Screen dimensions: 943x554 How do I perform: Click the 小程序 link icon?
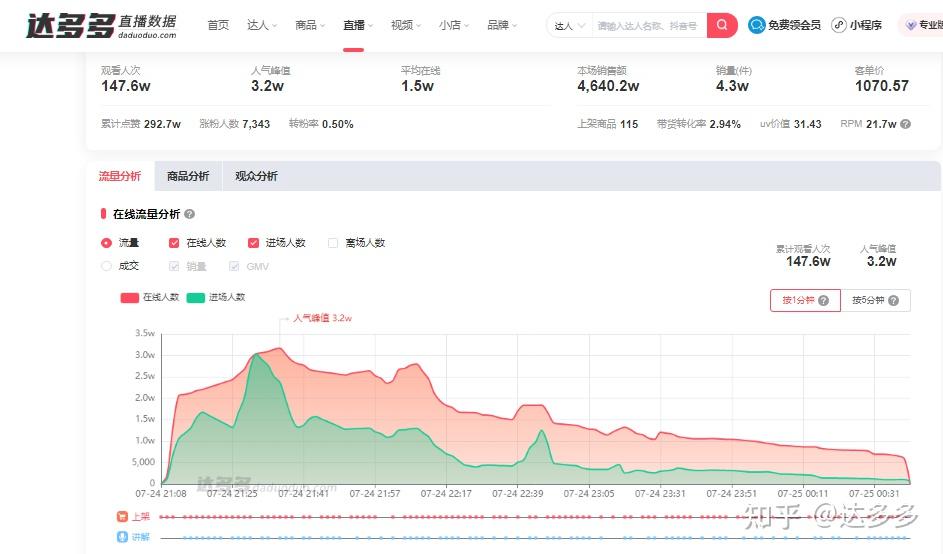click(838, 25)
